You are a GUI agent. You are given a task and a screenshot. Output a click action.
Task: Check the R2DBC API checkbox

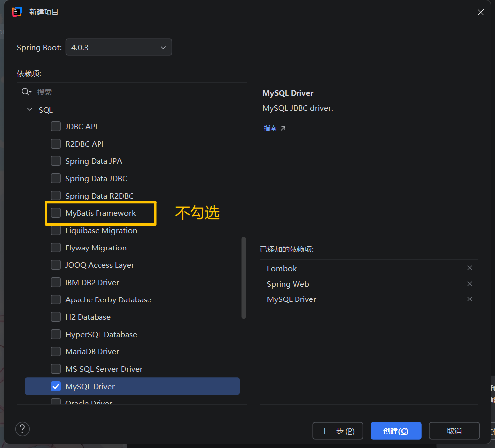click(56, 144)
